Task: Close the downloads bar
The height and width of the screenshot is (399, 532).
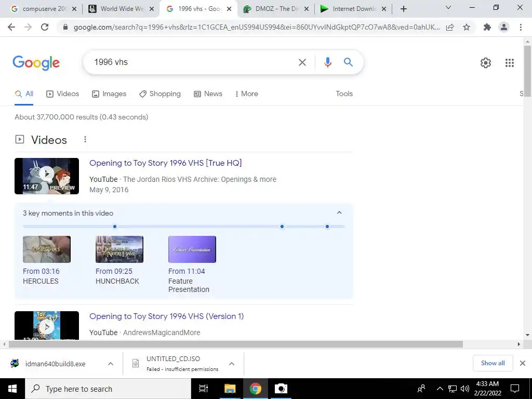Action: pos(523,363)
